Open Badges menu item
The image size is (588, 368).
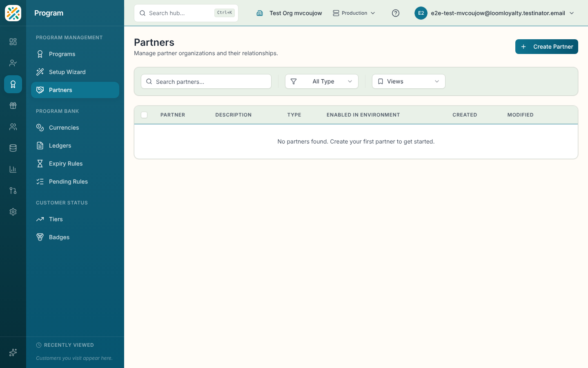[75, 237]
